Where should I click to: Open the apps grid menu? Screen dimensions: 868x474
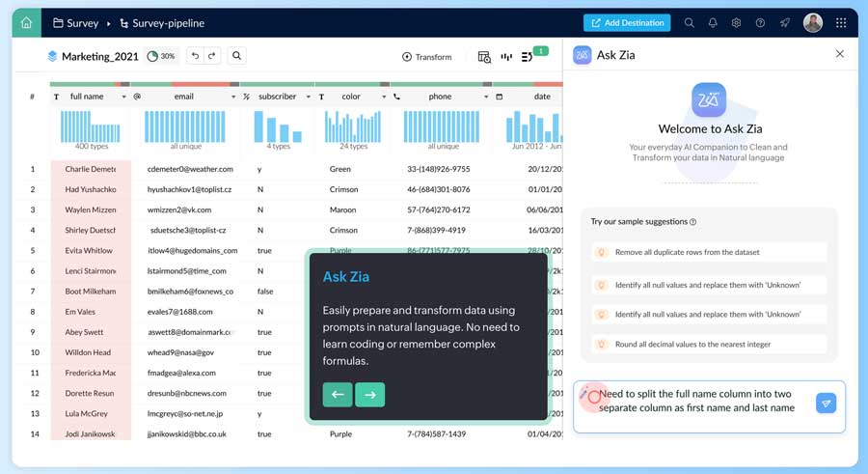(841, 22)
